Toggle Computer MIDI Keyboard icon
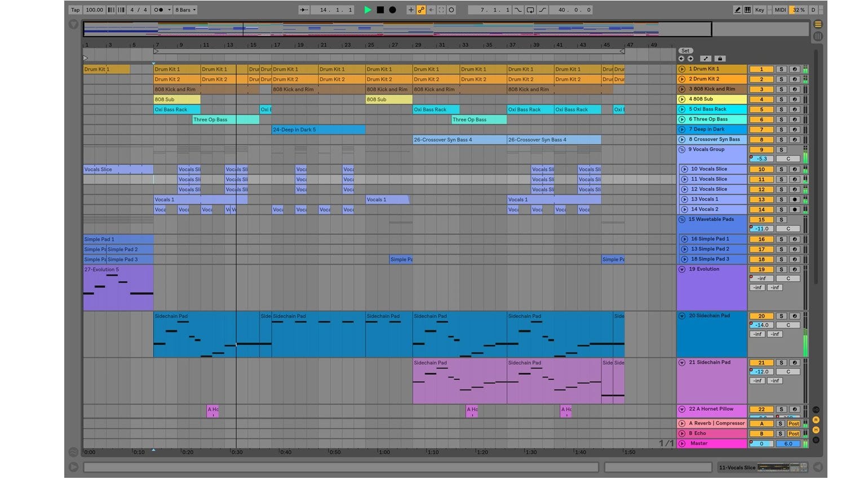Image resolution: width=868 pixels, height=479 pixels. (x=747, y=10)
